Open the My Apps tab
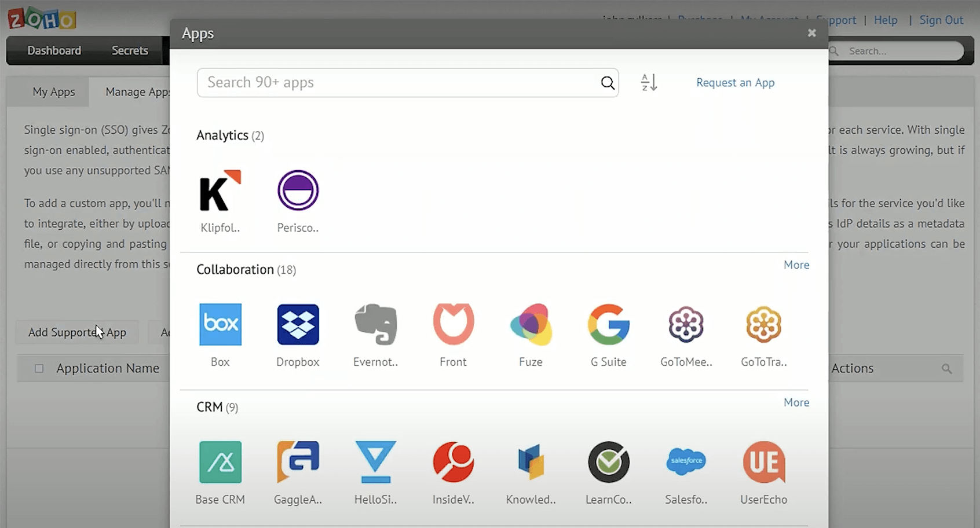This screenshot has width=980, height=528. [x=53, y=91]
